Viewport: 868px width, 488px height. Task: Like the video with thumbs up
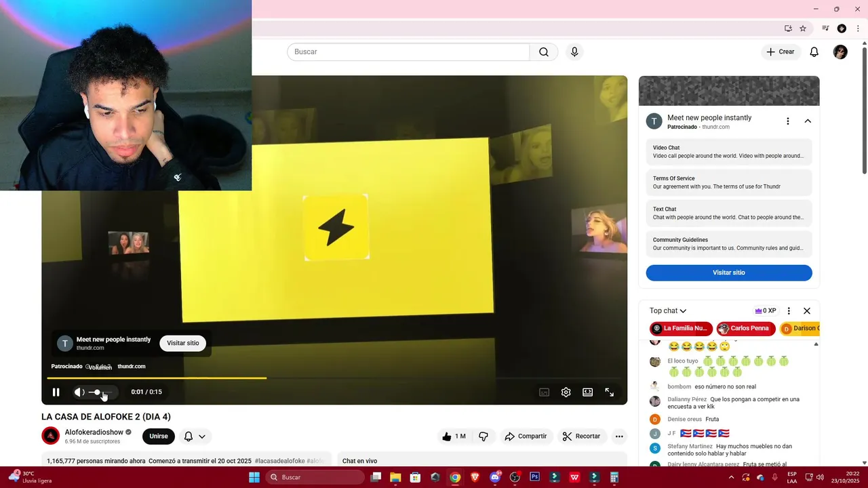click(x=454, y=436)
